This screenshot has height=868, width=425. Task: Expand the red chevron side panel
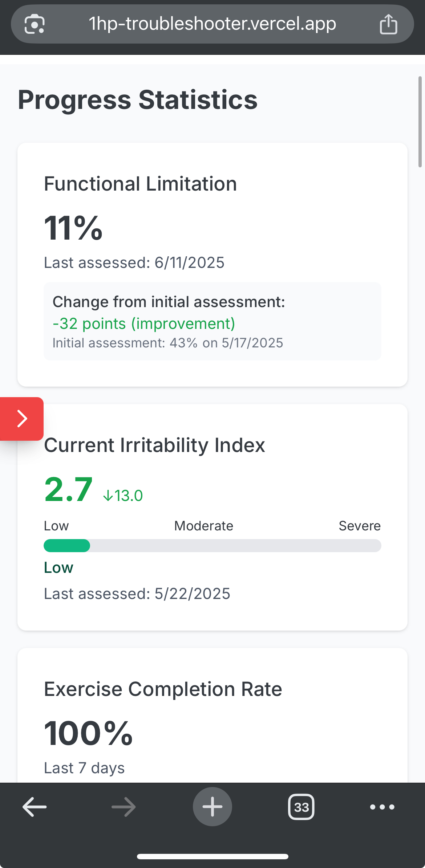click(21, 419)
